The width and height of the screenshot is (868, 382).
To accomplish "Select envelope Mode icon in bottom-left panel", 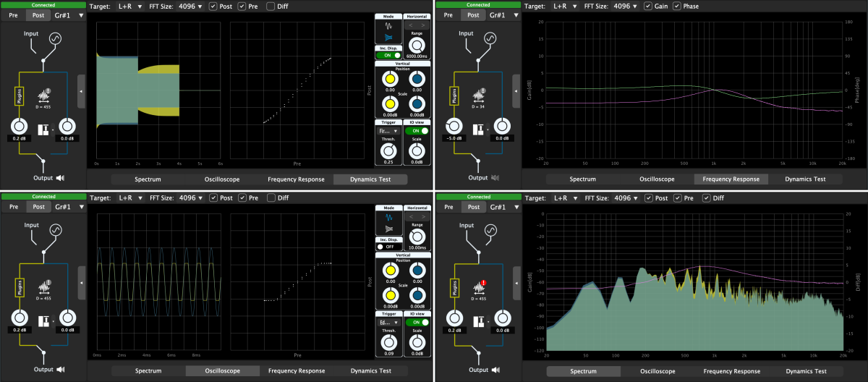I will 388,229.
